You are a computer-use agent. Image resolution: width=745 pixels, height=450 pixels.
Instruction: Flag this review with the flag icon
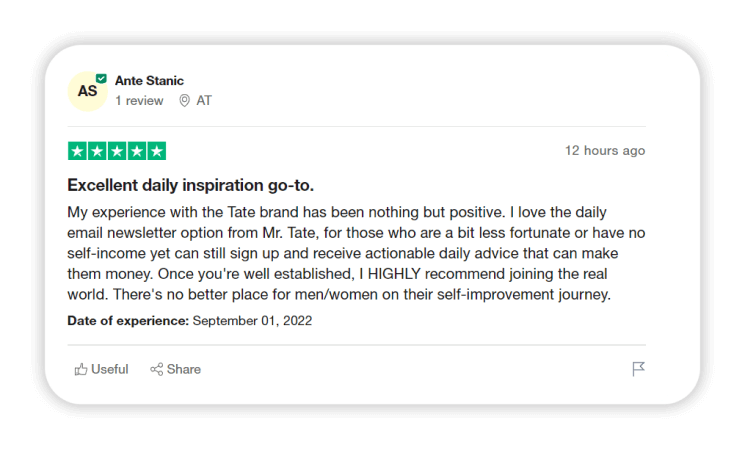[x=638, y=369]
